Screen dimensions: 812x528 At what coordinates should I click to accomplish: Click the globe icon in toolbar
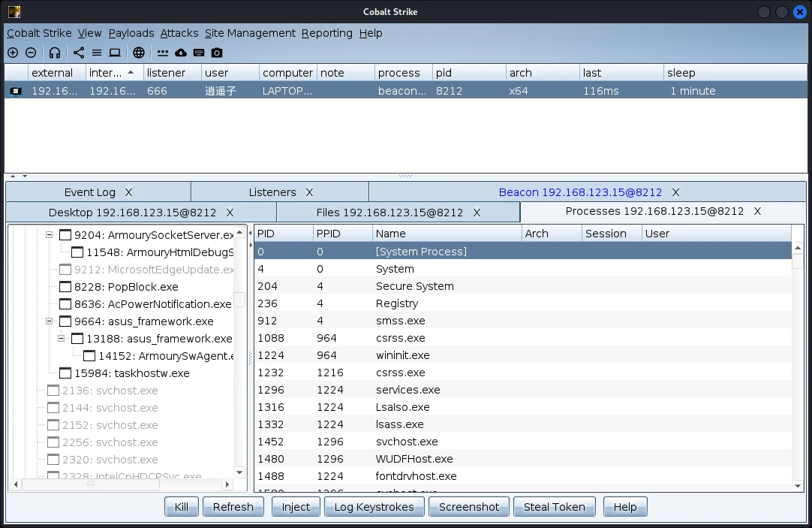139,53
